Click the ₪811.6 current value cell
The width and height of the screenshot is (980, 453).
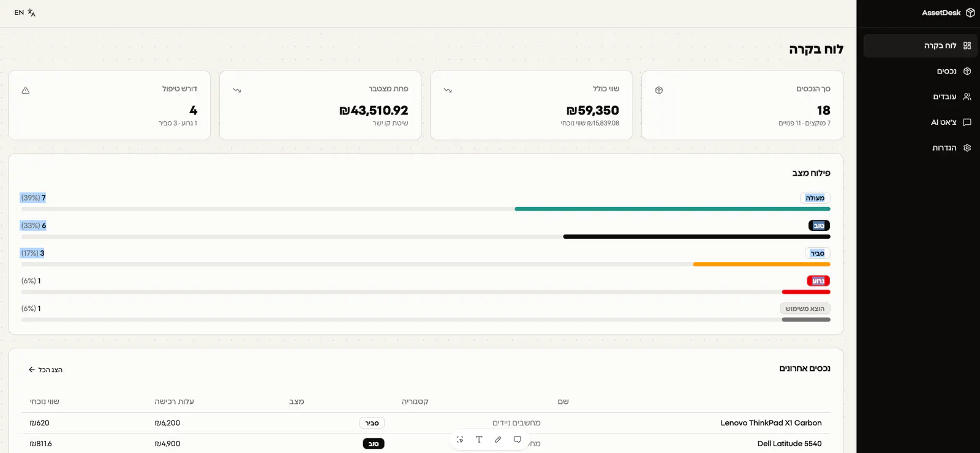[41, 444]
